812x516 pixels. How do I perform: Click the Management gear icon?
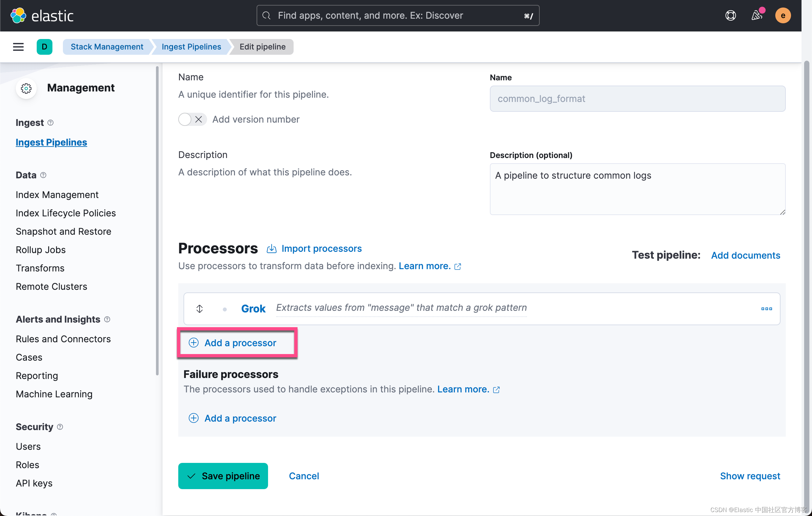click(26, 89)
